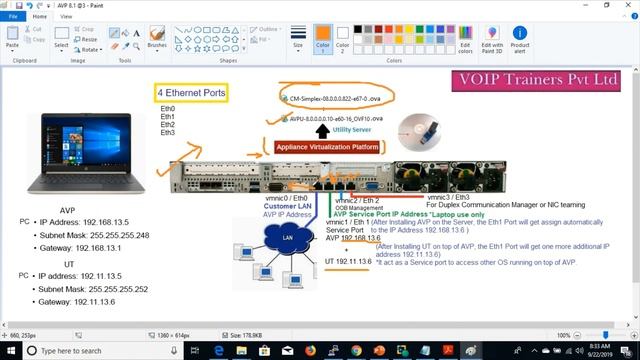Open Microsoft Store from the taskbar

pyautogui.click(x=264, y=351)
